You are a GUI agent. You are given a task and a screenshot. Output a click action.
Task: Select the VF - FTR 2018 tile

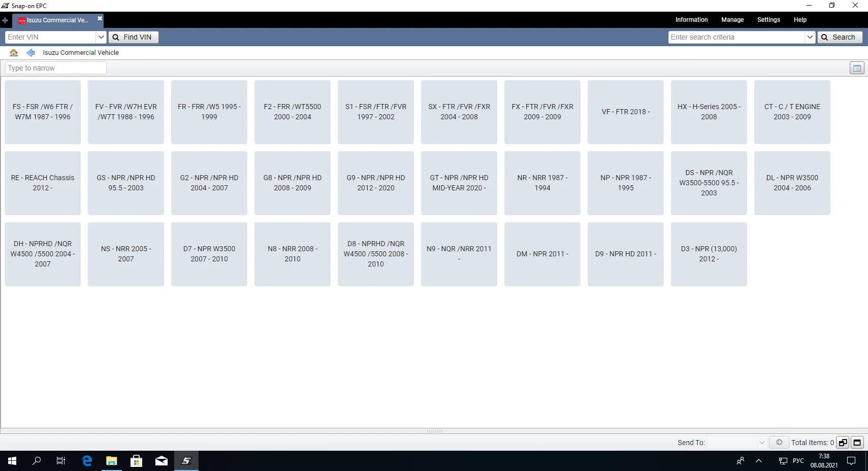point(626,112)
